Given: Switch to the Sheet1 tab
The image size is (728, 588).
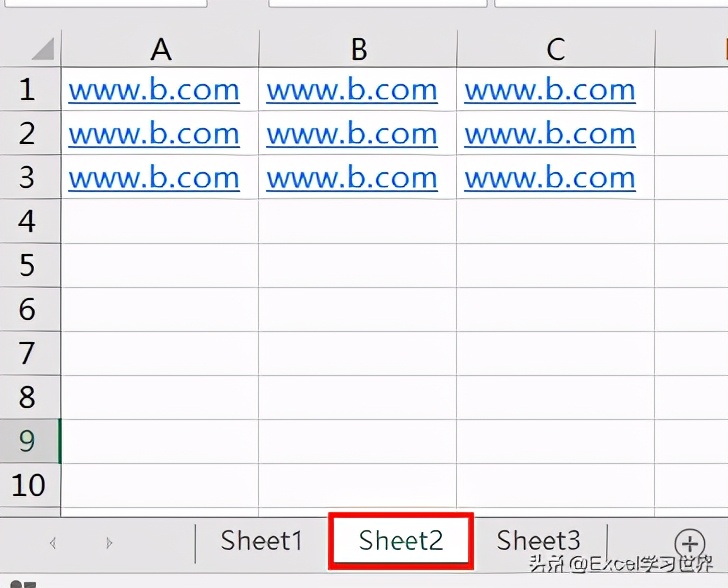Looking at the screenshot, I should click(262, 541).
